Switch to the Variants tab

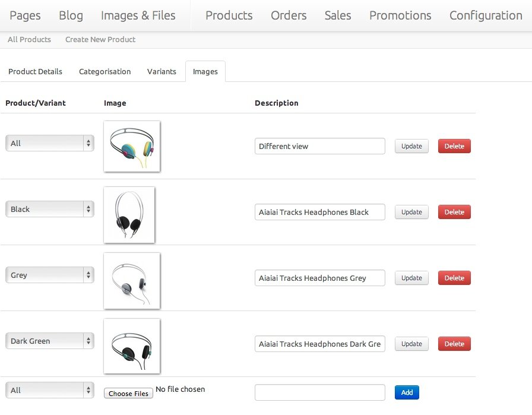pyautogui.click(x=161, y=72)
